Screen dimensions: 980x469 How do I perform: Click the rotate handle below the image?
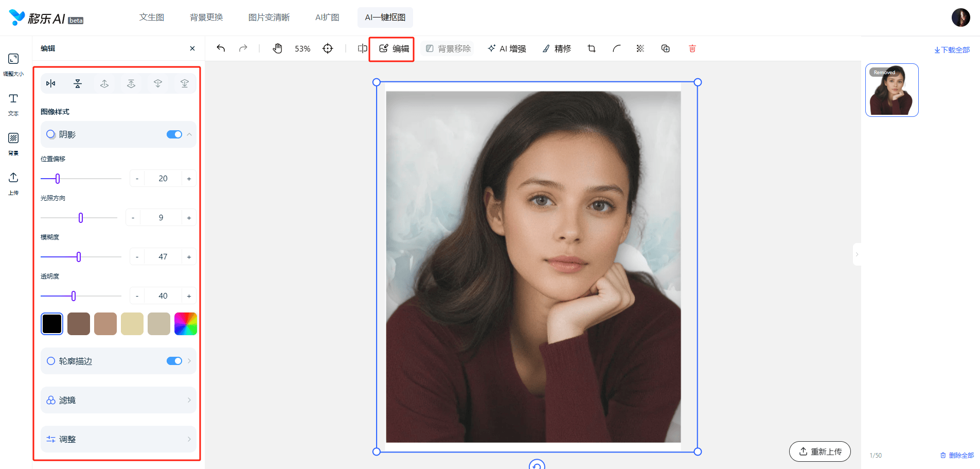(537, 465)
